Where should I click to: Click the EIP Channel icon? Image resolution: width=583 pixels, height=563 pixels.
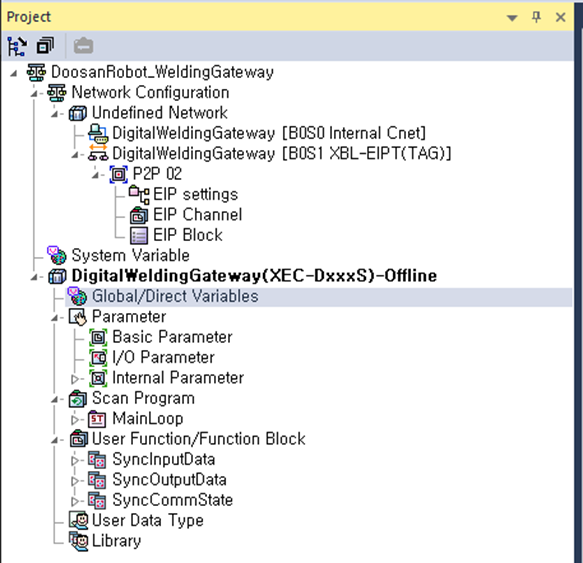click(139, 215)
